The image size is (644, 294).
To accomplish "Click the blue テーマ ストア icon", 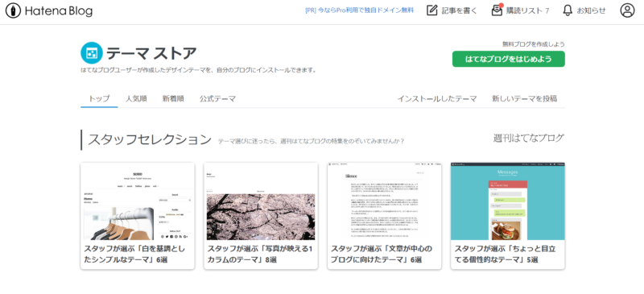I will tap(92, 52).
